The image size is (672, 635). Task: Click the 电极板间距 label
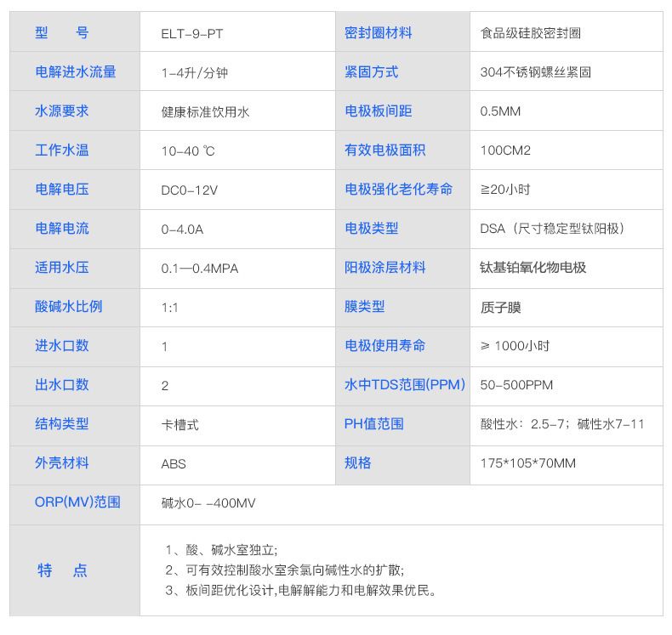point(378,111)
